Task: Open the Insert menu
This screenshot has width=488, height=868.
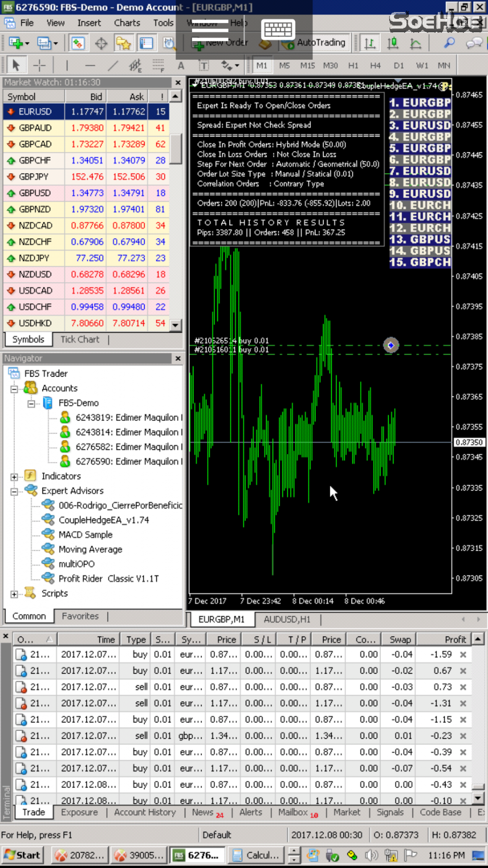Action: 89,23
